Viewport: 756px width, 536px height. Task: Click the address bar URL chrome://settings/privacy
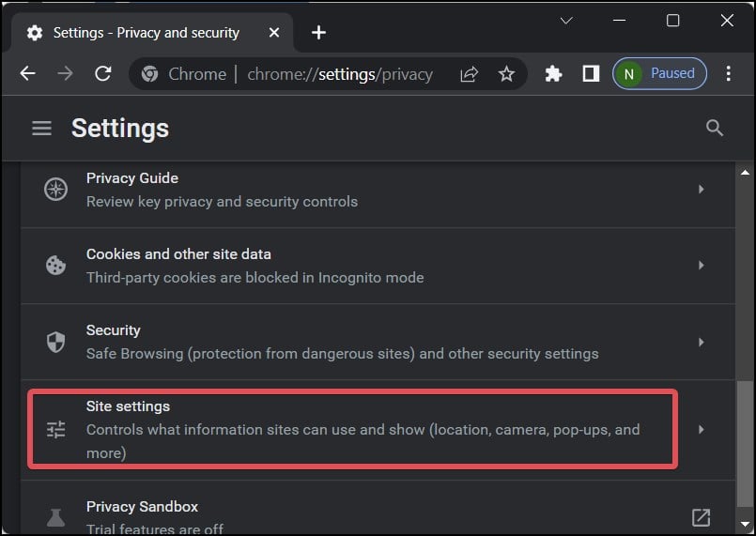340,74
